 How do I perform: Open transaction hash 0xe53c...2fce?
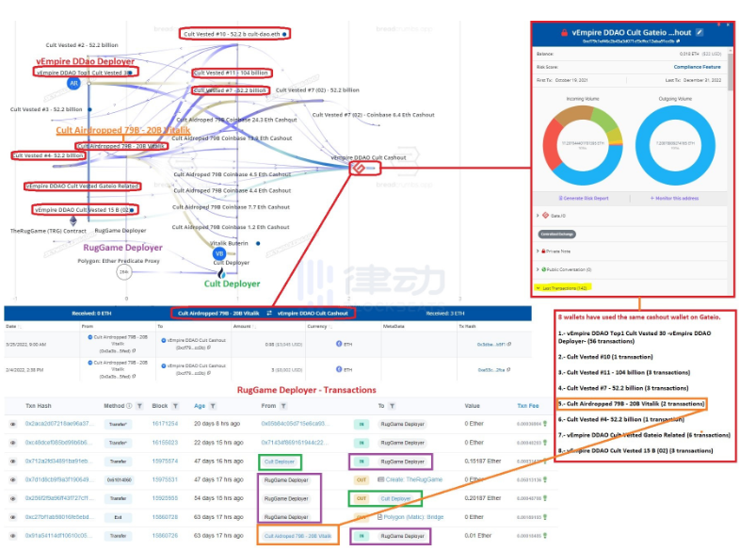tap(491, 369)
